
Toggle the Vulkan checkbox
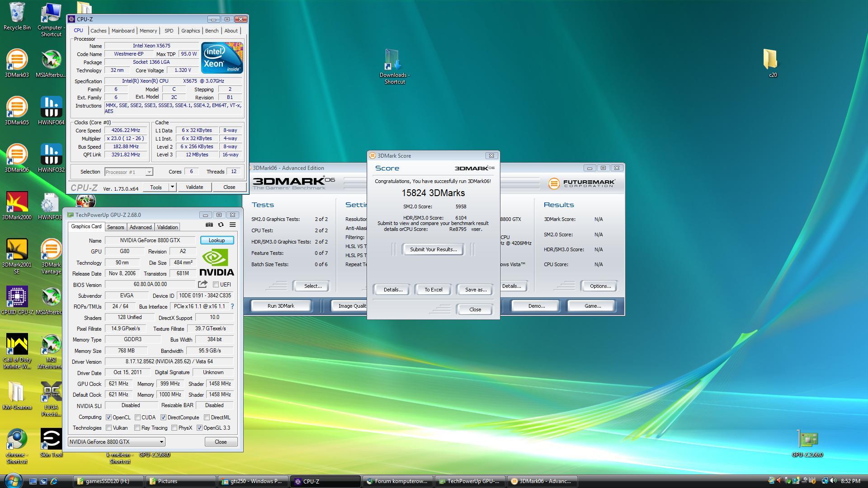109,428
